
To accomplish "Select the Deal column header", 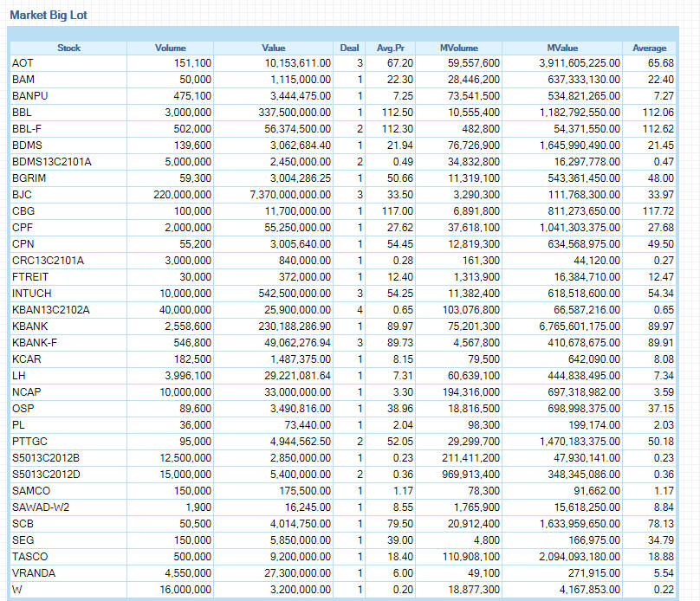I will (349, 48).
